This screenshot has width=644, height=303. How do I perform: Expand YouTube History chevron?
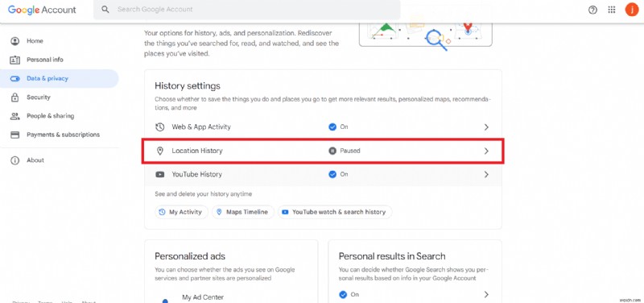(x=486, y=174)
